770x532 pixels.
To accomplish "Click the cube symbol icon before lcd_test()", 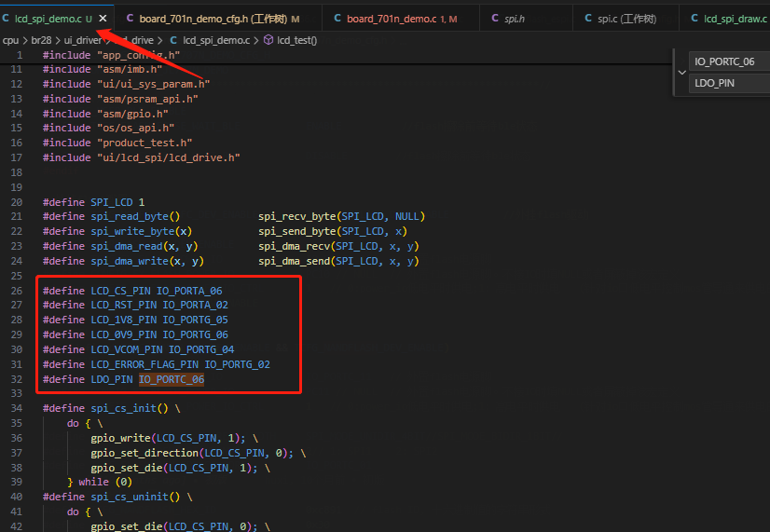I will [x=268, y=40].
